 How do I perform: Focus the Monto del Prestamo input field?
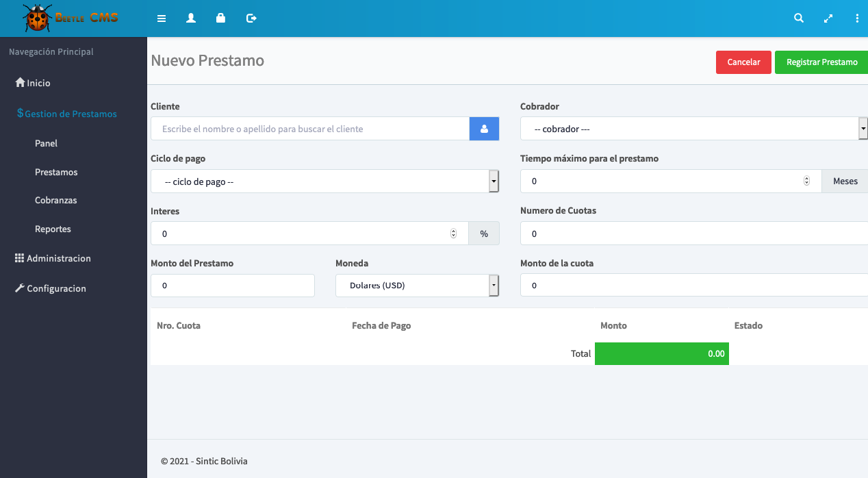tap(232, 286)
